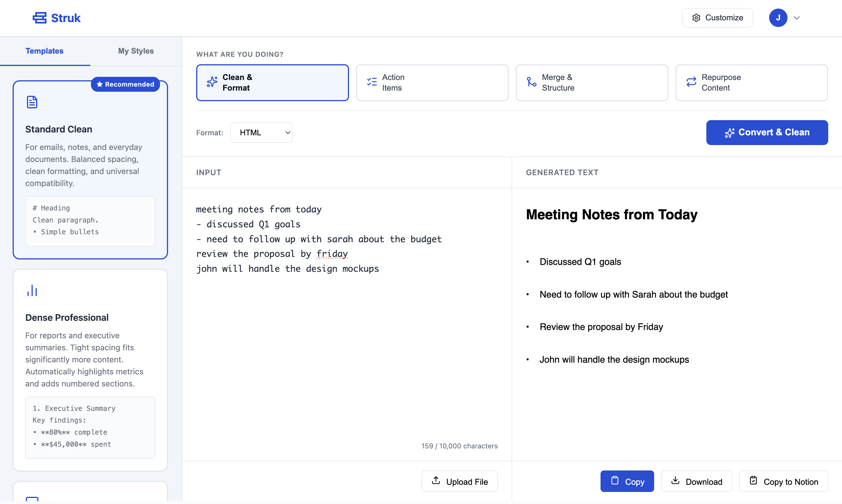Click the Customize gear icon

tap(696, 18)
